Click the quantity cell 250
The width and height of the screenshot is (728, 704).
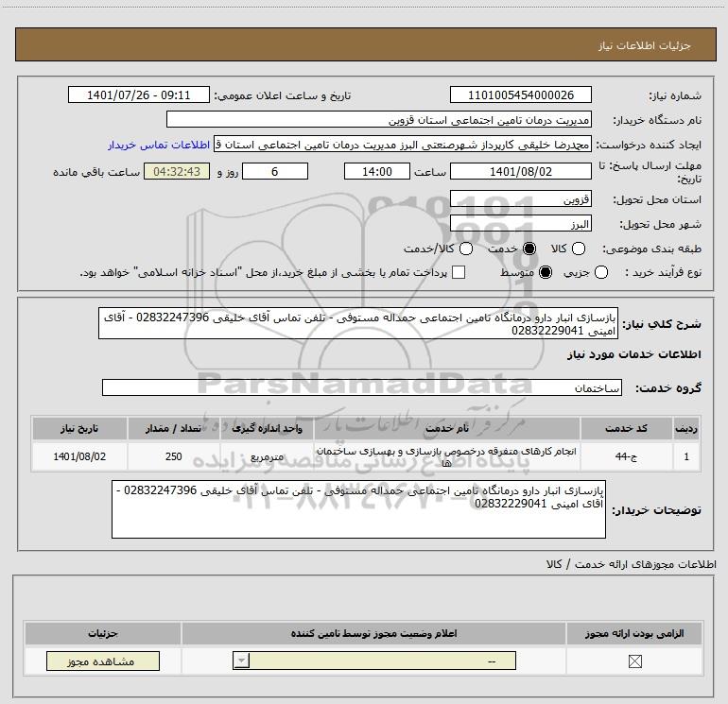click(174, 456)
